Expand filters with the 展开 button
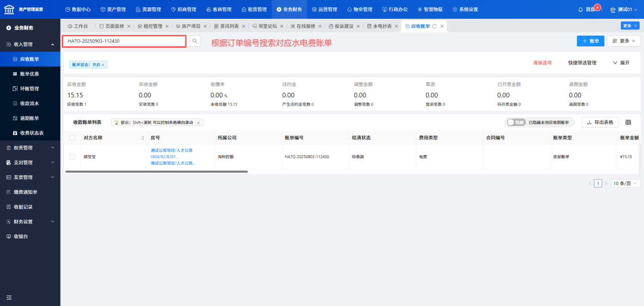 621,63
